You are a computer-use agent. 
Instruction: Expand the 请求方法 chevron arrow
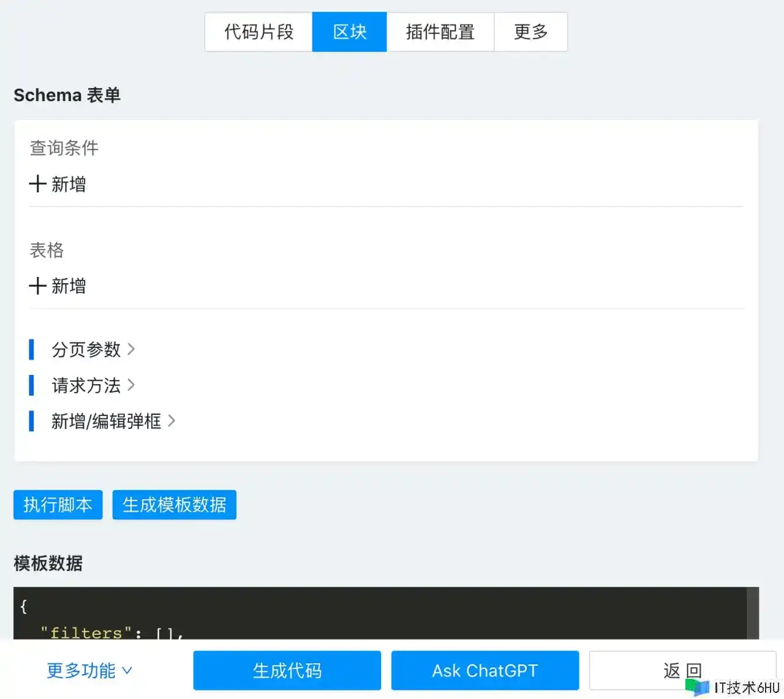131,385
